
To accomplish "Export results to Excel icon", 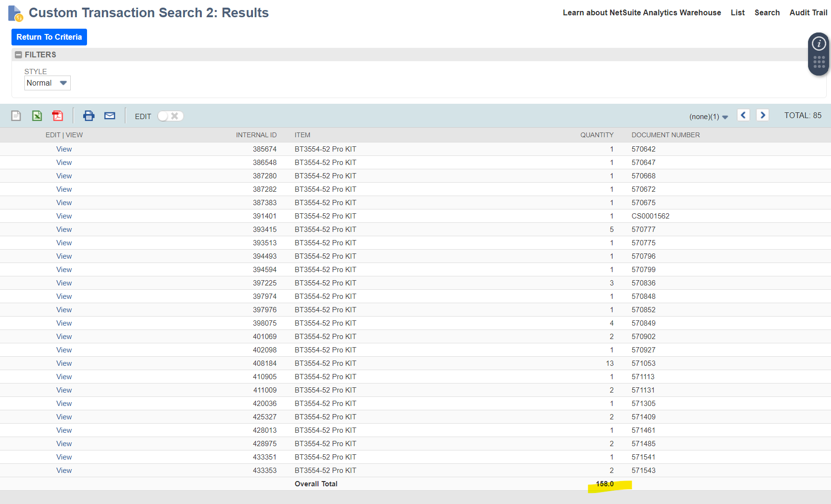I will (x=37, y=116).
